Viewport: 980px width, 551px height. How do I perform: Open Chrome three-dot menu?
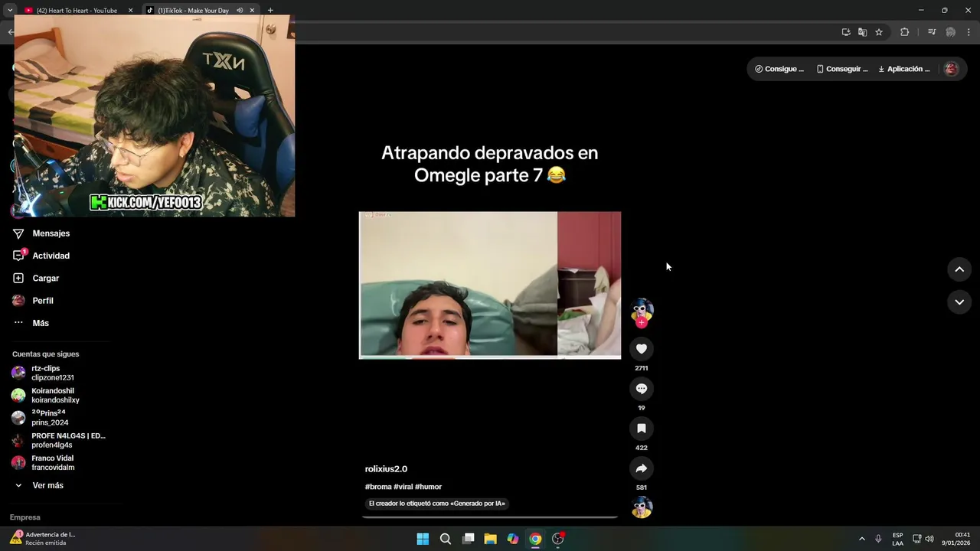tap(969, 32)
